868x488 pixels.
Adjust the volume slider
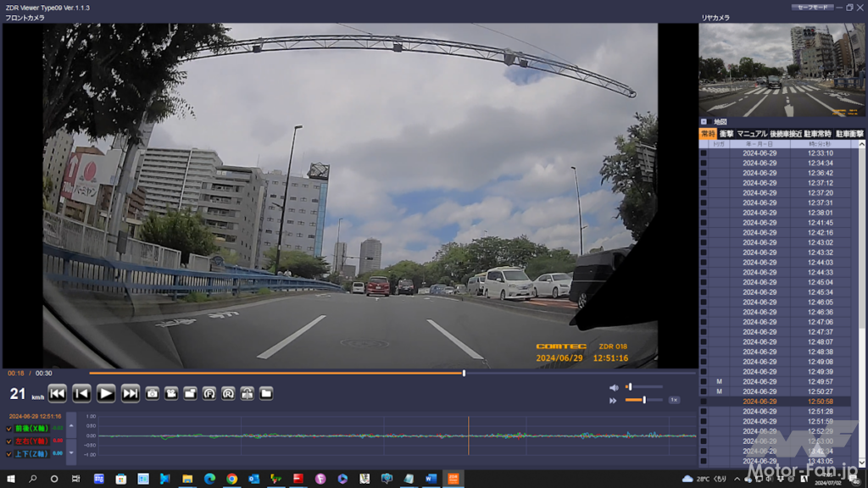629,387
